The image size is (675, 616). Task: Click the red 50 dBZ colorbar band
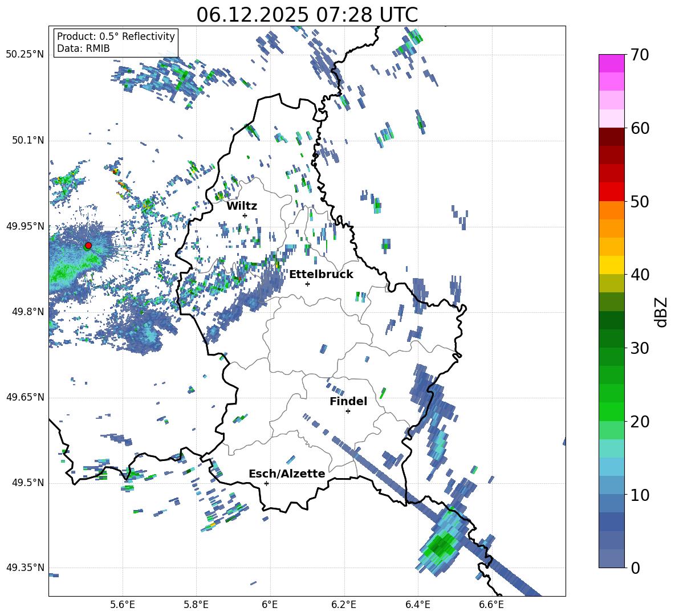coord(611,192)
